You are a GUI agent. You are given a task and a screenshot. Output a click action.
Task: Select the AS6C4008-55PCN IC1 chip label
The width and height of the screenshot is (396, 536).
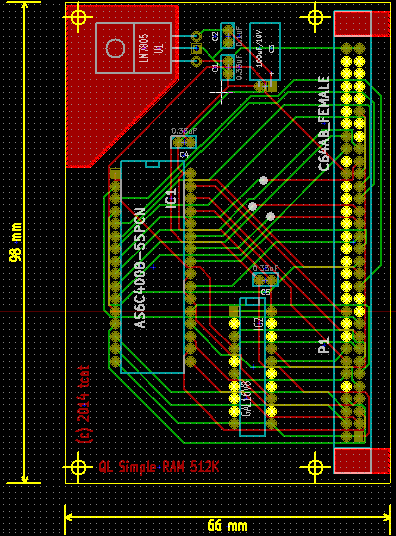coord(141,268)
